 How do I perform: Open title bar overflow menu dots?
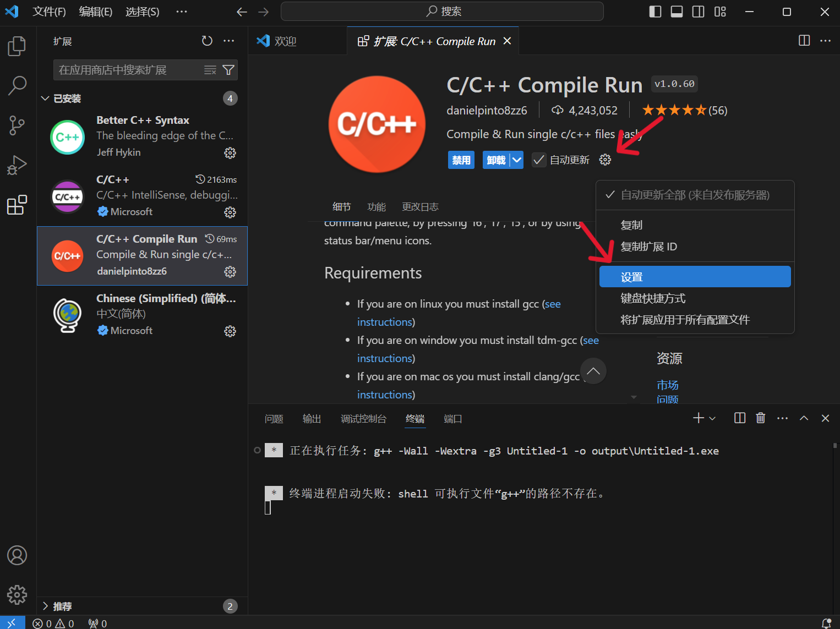(x=182, y=12)
